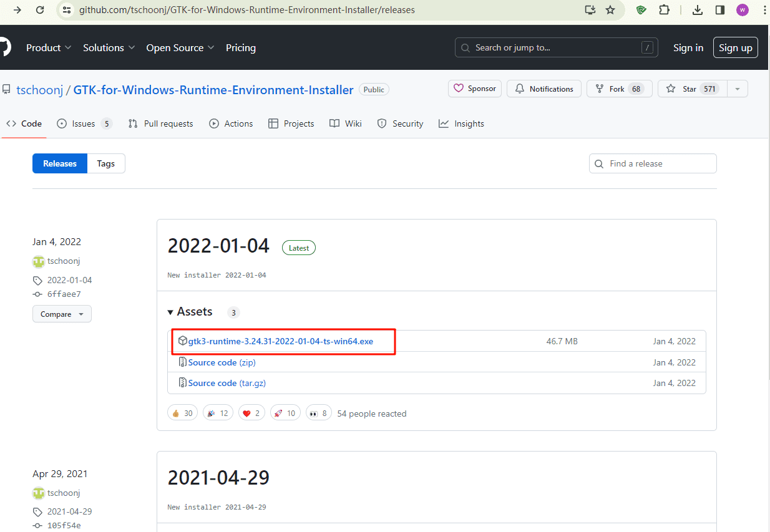Click the Sign up button

click(736, 47)
